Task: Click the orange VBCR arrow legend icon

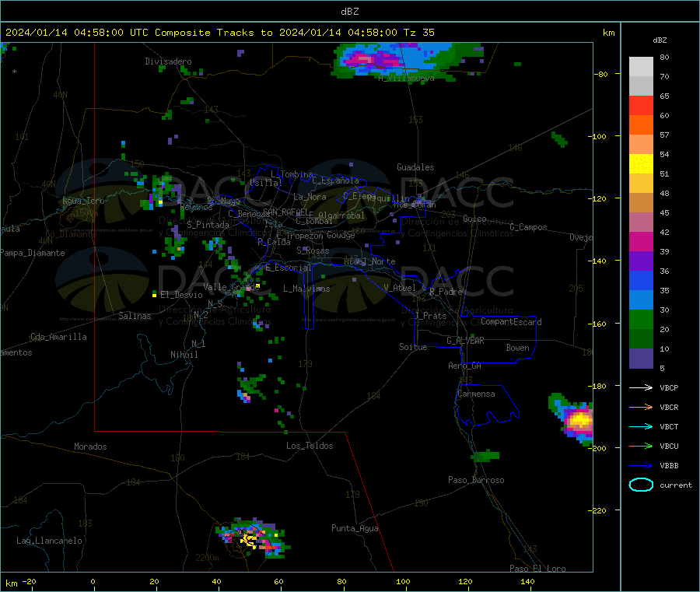Action: [641, 407]
